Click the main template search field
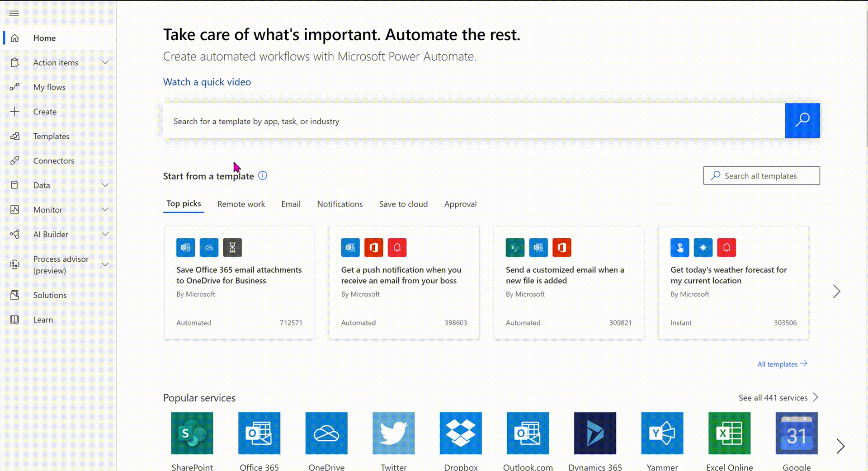This screenshot has width=868, height=471. point(474,121)
